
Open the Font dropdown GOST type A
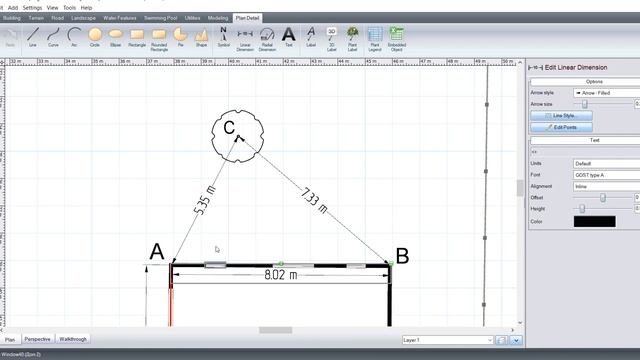607,175
